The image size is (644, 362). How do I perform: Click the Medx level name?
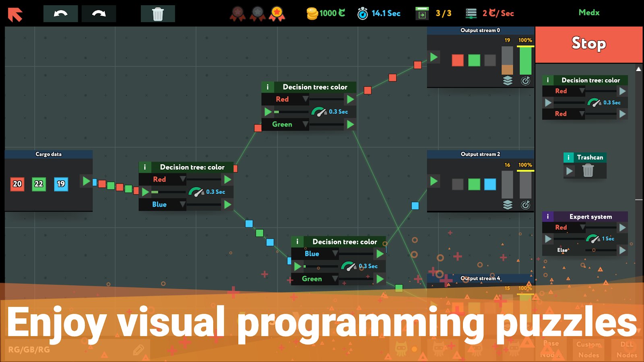(x=589, y=12)
